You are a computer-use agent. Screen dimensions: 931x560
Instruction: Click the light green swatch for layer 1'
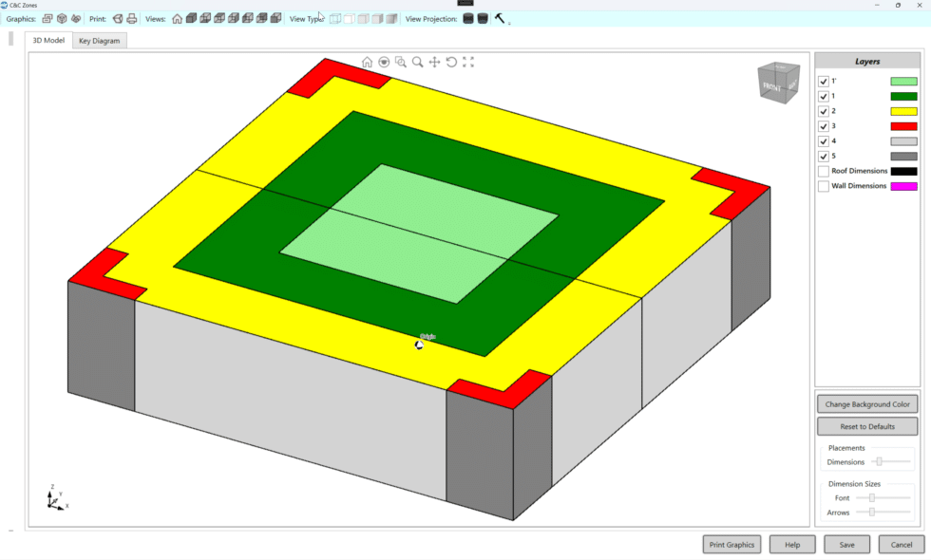pyautogui.click(x=903, y=82)
